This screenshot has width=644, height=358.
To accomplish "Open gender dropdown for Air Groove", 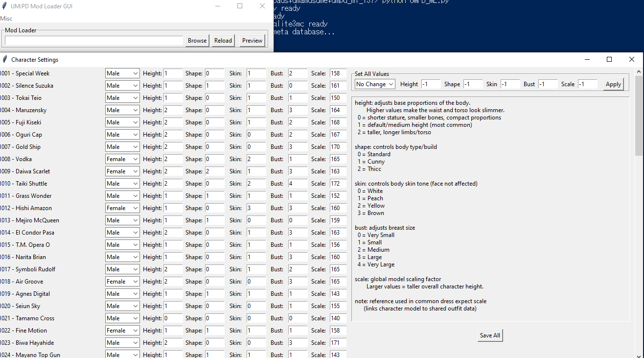I will tap(122, 282).
